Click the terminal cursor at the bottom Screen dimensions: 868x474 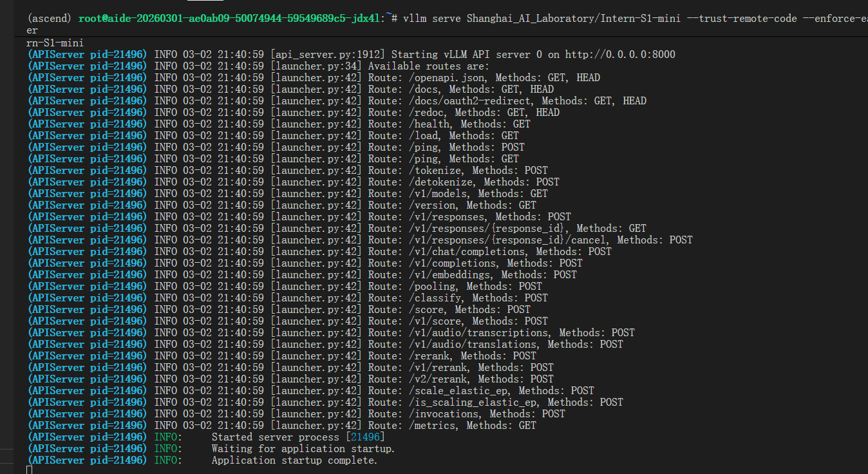[29, 469]
